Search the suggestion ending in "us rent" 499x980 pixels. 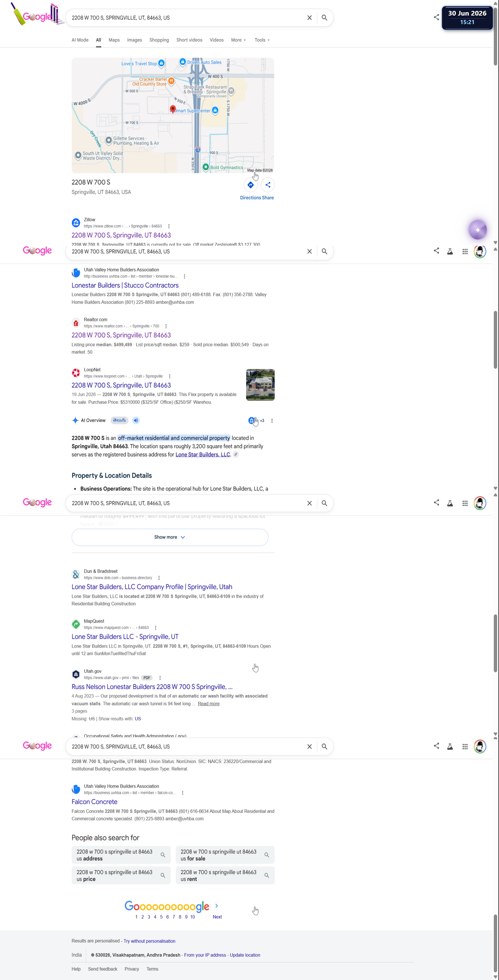tap(225, 876)
